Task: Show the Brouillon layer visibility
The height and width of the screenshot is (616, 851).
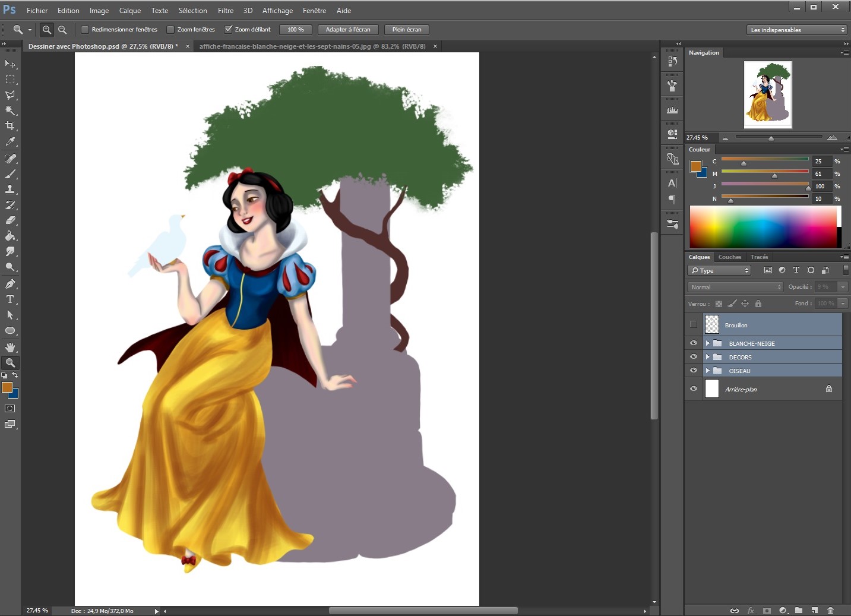Action: click(x=693, y=324)
